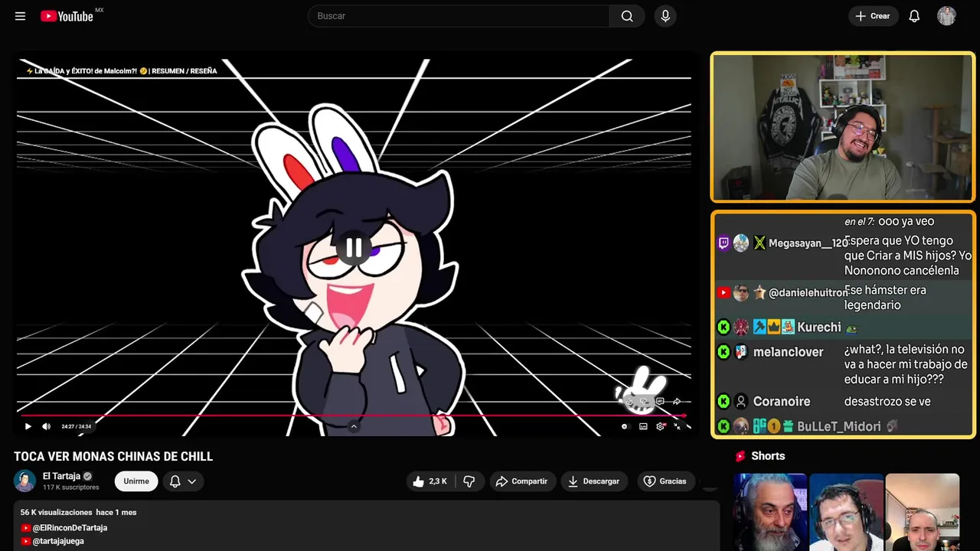Viewport: 980px width, 551px height.
Task: Open the @ElRinconDeTartaja channel link
Action: coord(70,528)
